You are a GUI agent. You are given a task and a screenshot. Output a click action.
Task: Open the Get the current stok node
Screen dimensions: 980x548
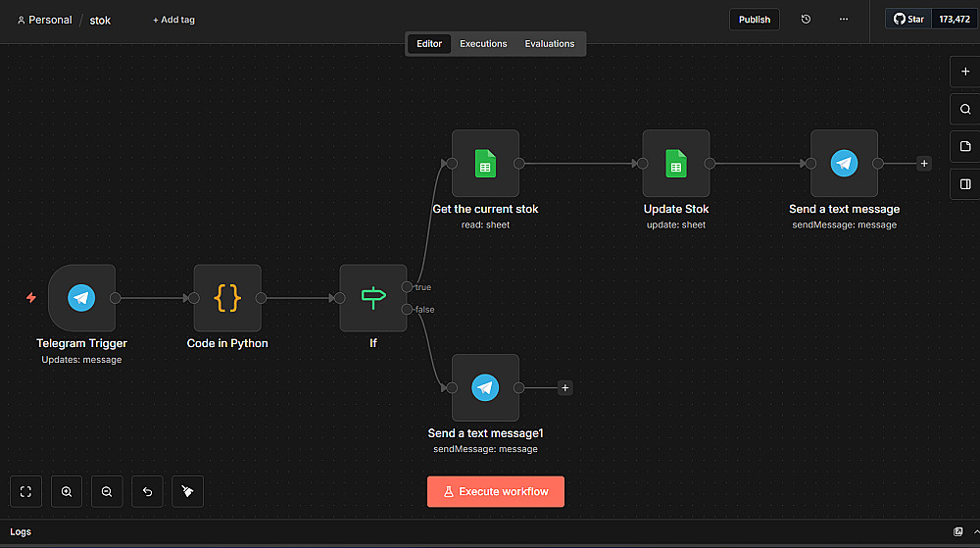tap(485, 164)
